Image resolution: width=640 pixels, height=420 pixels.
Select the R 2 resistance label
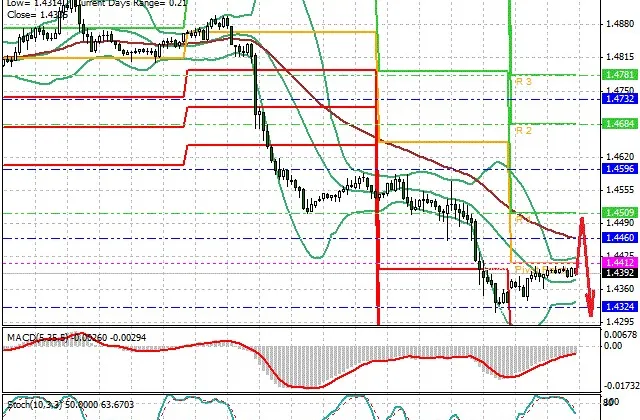coord(524,131)
